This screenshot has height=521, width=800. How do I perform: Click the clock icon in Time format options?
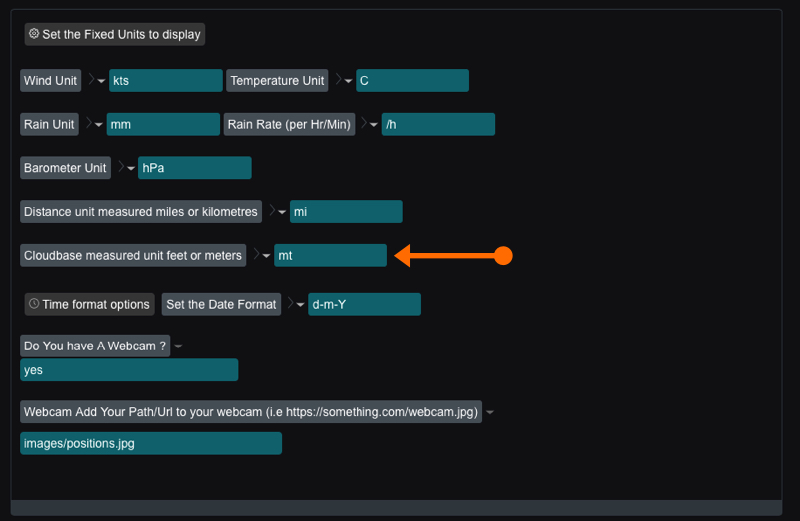pos(34,304)
